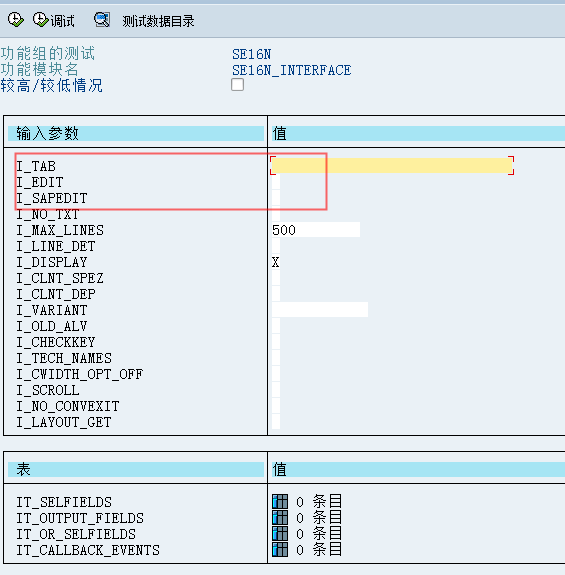Select the IT_OUTPUT_FIELDS table label
This screenshot has width=565, height=575.
(x=80, y=518)
